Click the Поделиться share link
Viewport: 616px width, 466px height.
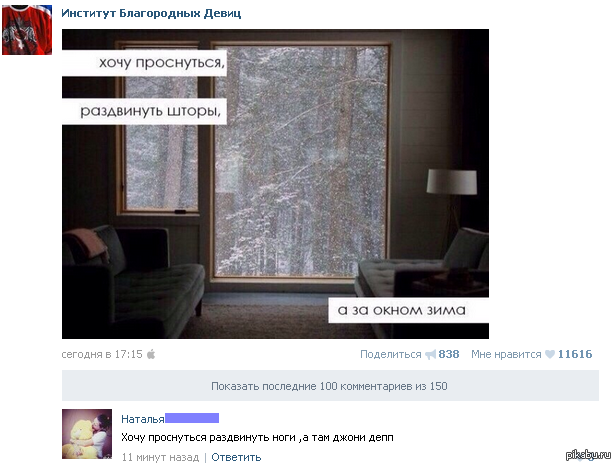390,354
